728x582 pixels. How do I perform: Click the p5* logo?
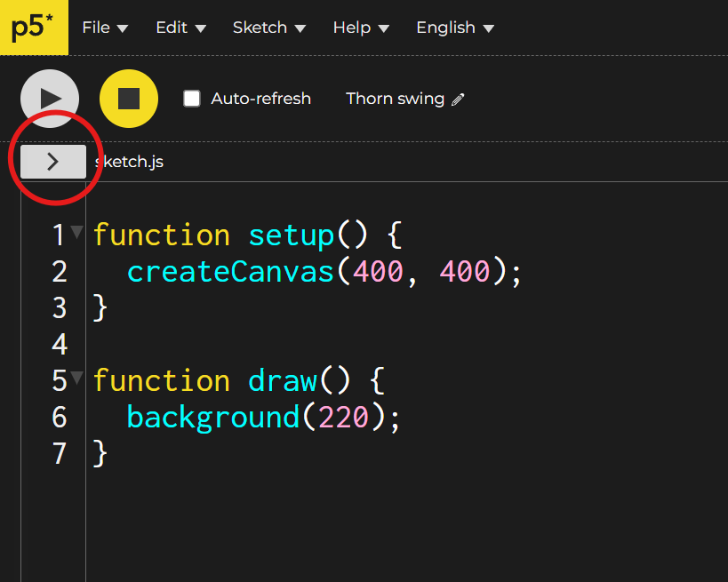(33, 28)
